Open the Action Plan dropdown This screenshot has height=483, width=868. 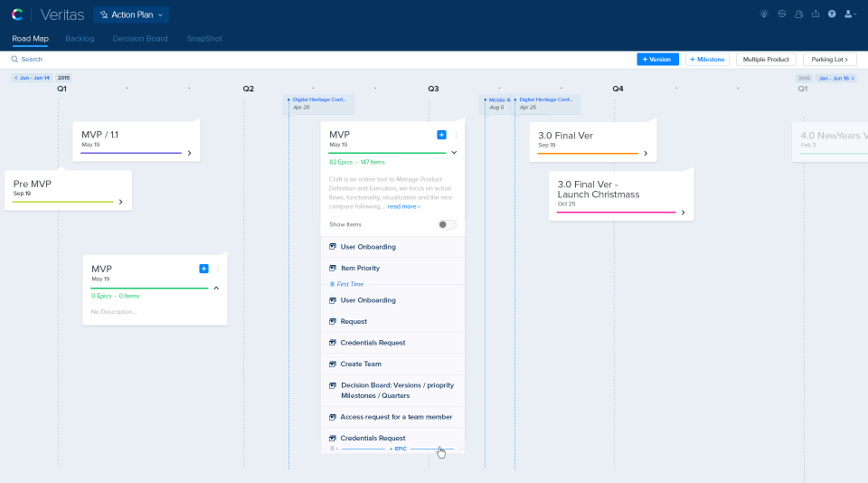tap(131, 14)
